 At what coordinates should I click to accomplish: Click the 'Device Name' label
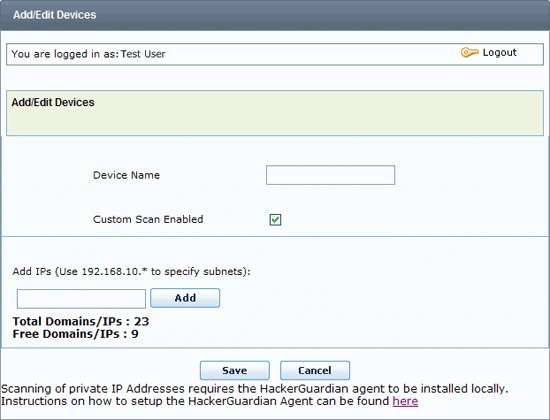(x=126, y=175)
